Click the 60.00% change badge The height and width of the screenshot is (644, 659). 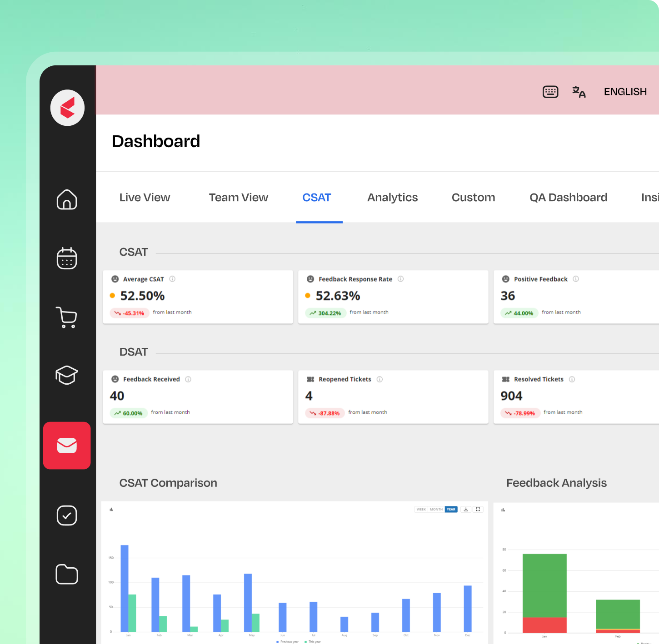[x=129, y=413]
